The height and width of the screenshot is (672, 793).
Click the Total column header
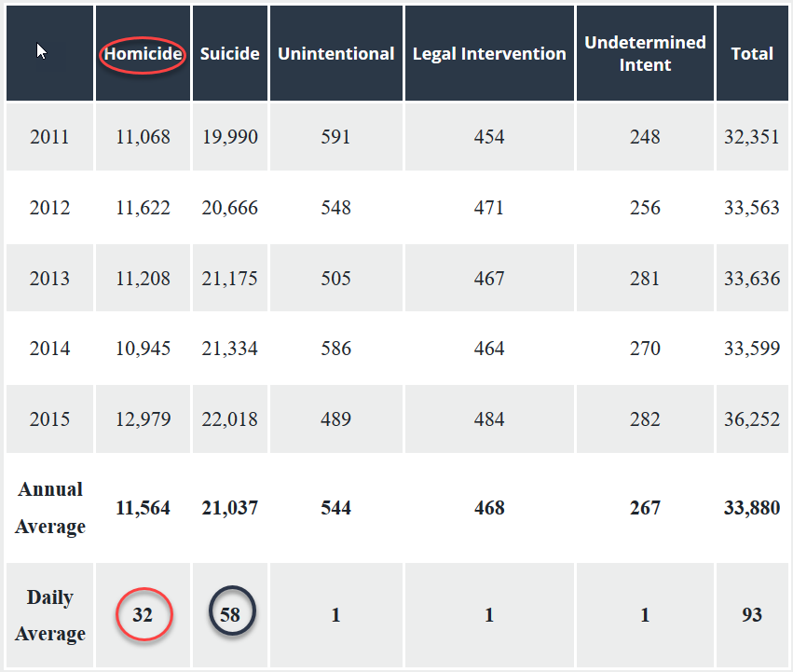[751, 54]
